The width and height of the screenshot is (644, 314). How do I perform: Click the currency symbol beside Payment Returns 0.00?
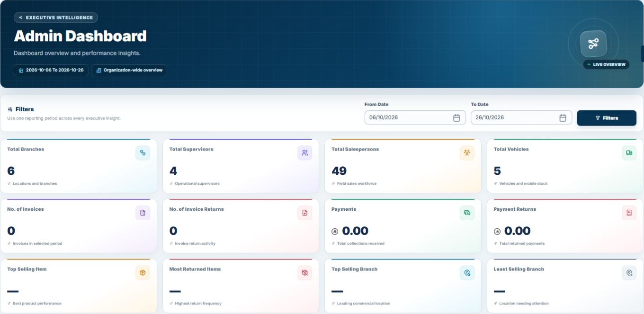(497, 232)
